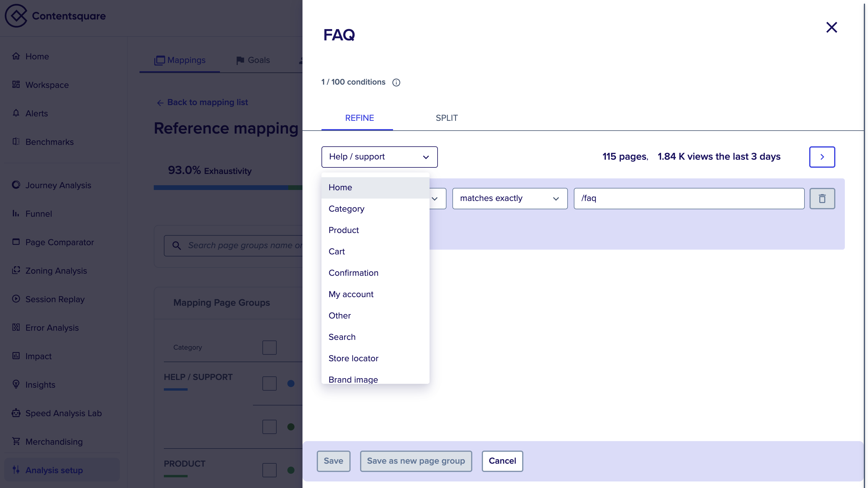This screenshot has width=868, height=488.
Task: Select Confirmation from the dropdown list
Action: pyautogui.click(x=375, y=273)
